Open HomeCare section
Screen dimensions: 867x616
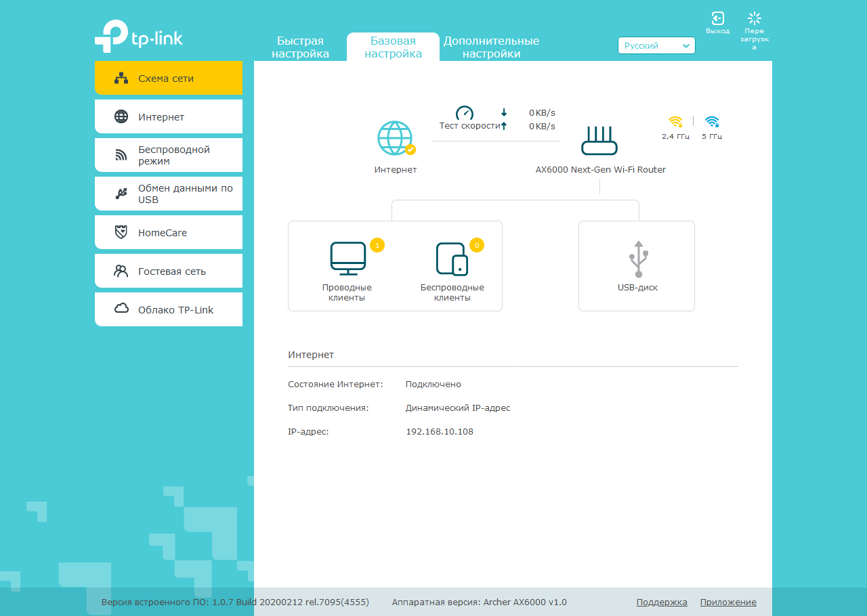coord(169,232)
